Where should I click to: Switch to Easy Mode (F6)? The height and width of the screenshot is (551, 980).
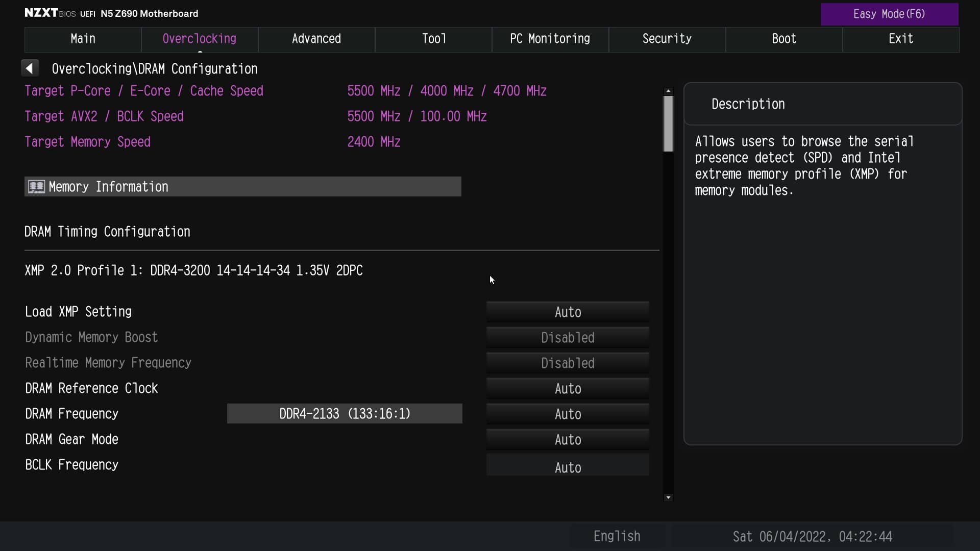click(x=889, y=14)
